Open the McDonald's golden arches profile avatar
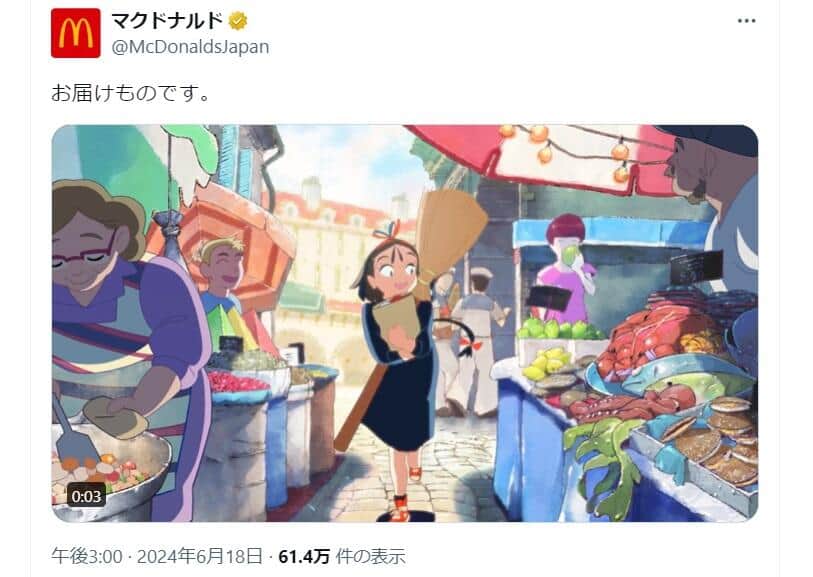The image size is (813, 577). [x=76, y=33]
